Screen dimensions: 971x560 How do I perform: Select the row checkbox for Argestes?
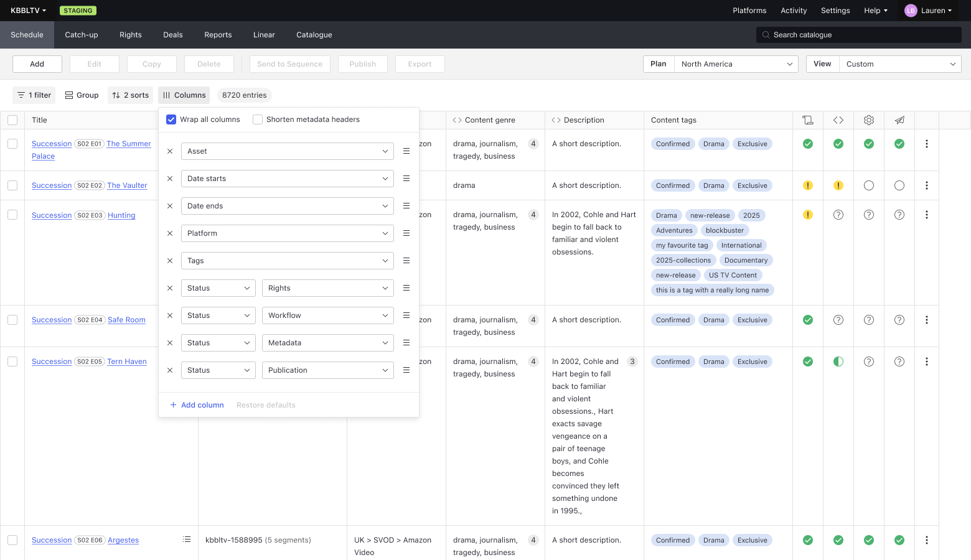pyautogui.click(x=12, y=540)
